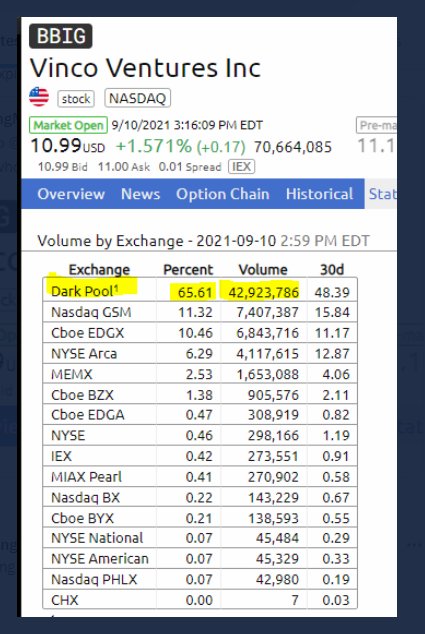Sort by the Volume column header

pos(263,270)
